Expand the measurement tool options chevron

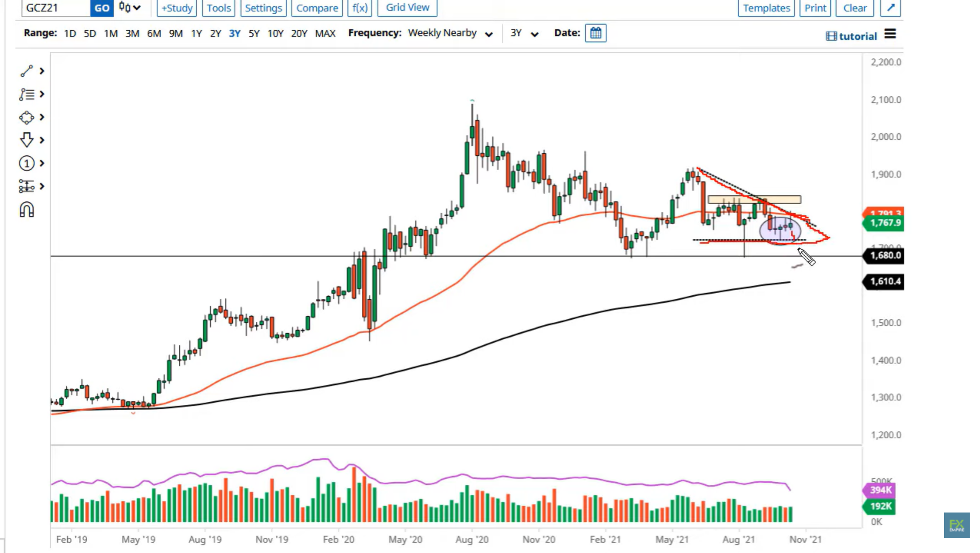pyautogui.click(x=42, y=186)
